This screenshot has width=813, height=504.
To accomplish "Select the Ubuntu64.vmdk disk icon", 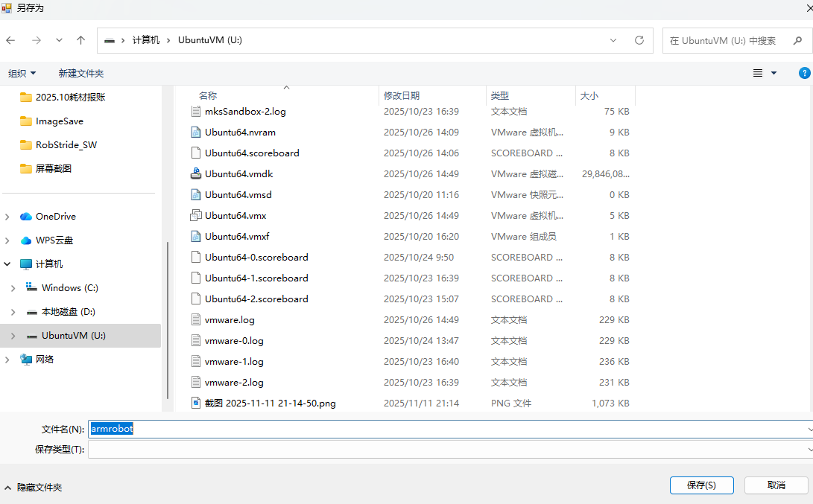I will (x=195, y=173).
